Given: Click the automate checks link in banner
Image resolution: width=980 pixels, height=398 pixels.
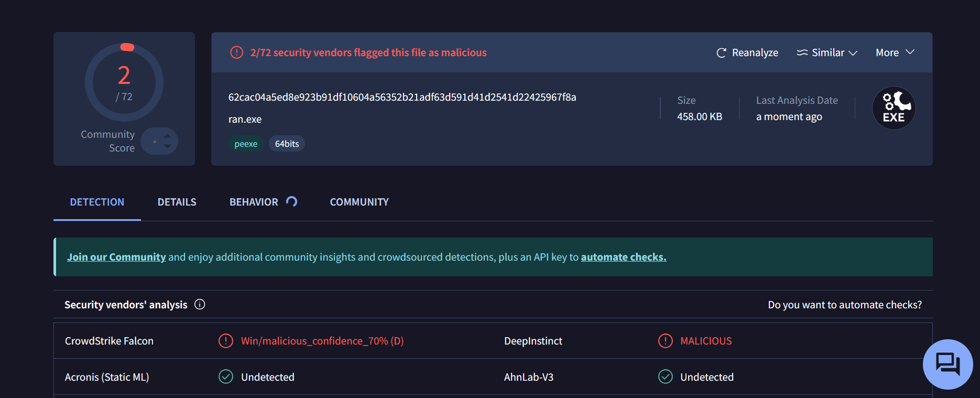Looking at the screenshot, I should (x=623, y=257).
